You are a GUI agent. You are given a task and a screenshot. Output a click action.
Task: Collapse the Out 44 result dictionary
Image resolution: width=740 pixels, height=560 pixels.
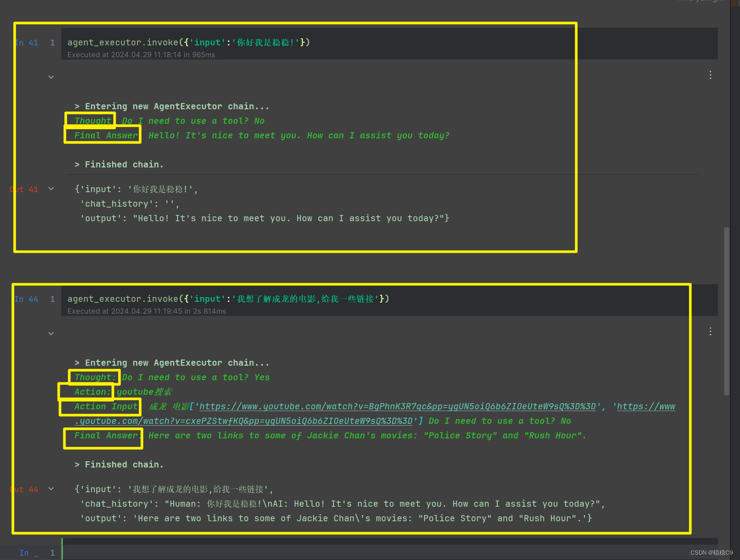[x=51, y=489]
